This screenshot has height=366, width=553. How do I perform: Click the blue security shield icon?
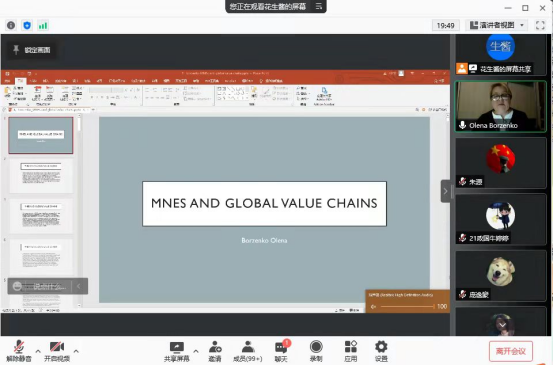click(x=27, y=25)
